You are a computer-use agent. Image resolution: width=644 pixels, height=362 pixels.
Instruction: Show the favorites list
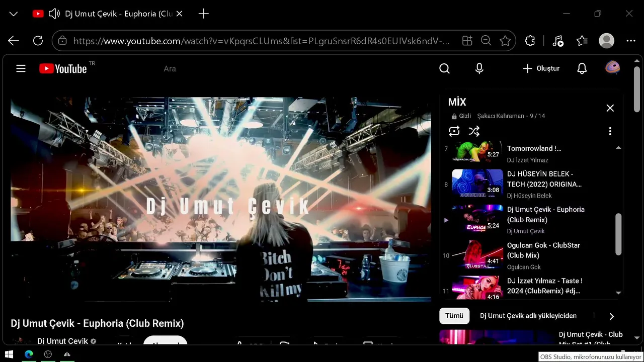(x=582, y=41)
